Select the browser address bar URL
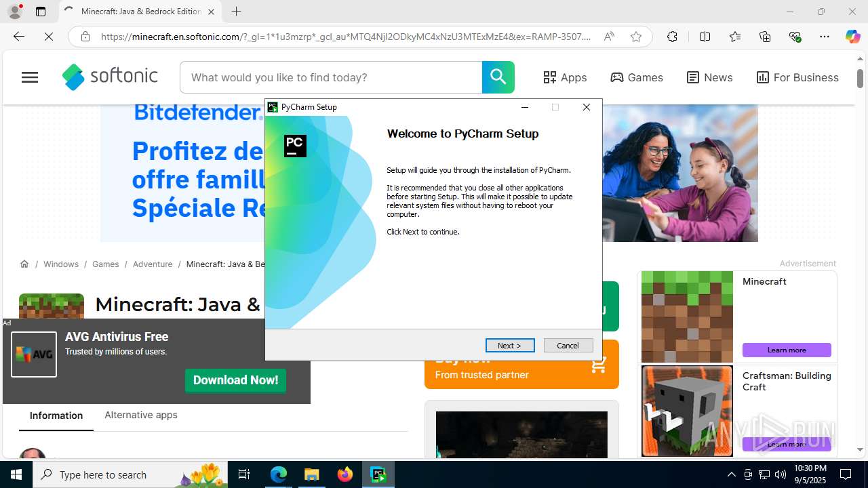868x488 pixels. point(346,37)
